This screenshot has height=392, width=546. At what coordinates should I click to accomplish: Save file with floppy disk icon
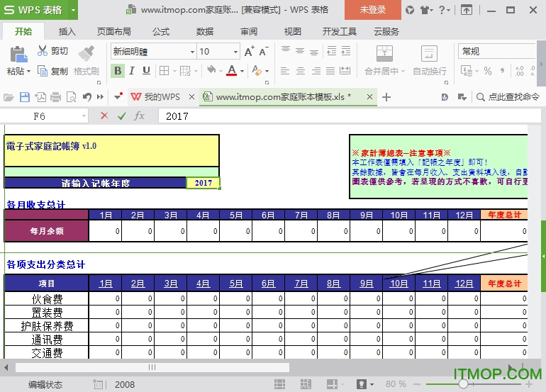click(25, 97)
